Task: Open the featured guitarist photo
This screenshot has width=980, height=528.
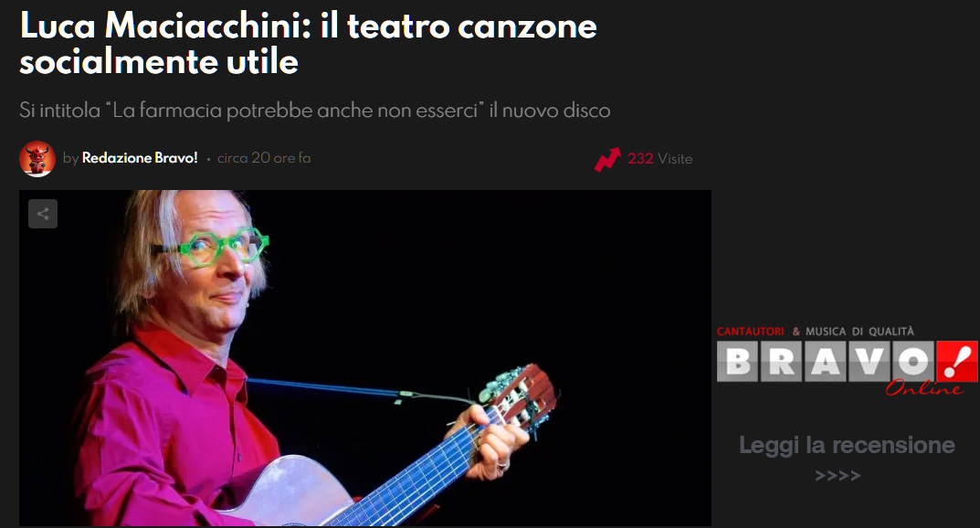Action: 365,358
